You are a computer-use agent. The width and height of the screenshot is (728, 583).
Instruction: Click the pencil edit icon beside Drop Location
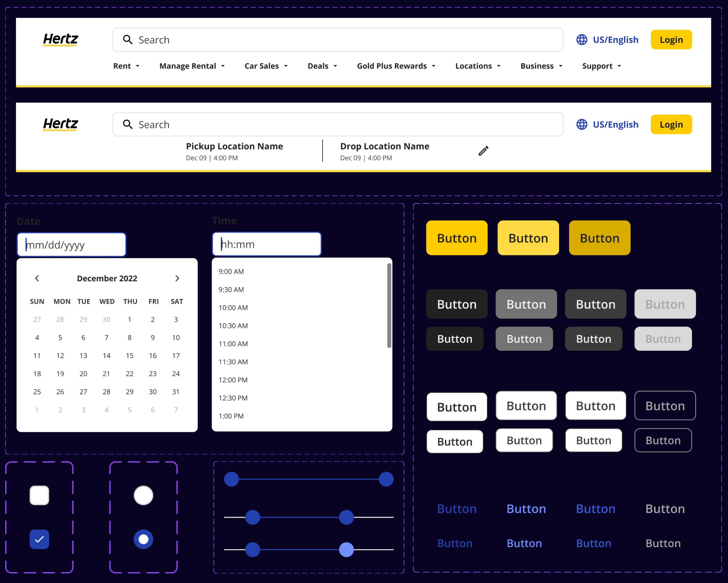[x=483, y=151]
